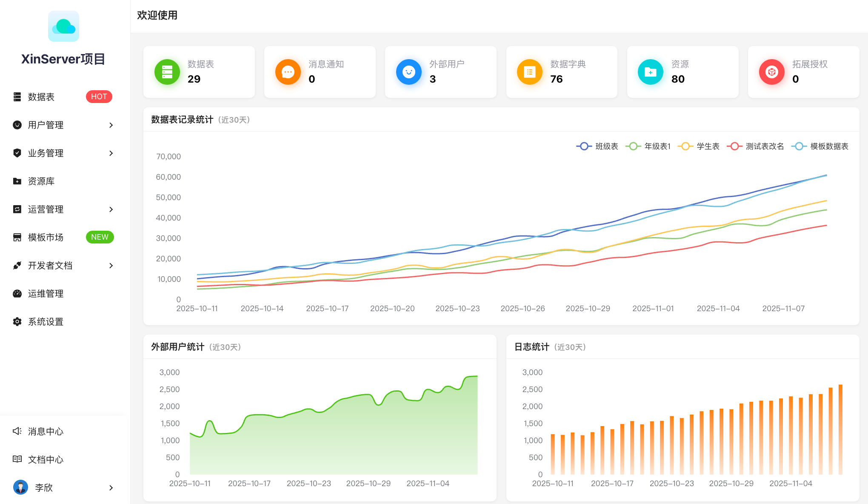This screenshot has height=504, width=868.
Task: Click 李欣 user avatar picture
Action: point(20,487)
